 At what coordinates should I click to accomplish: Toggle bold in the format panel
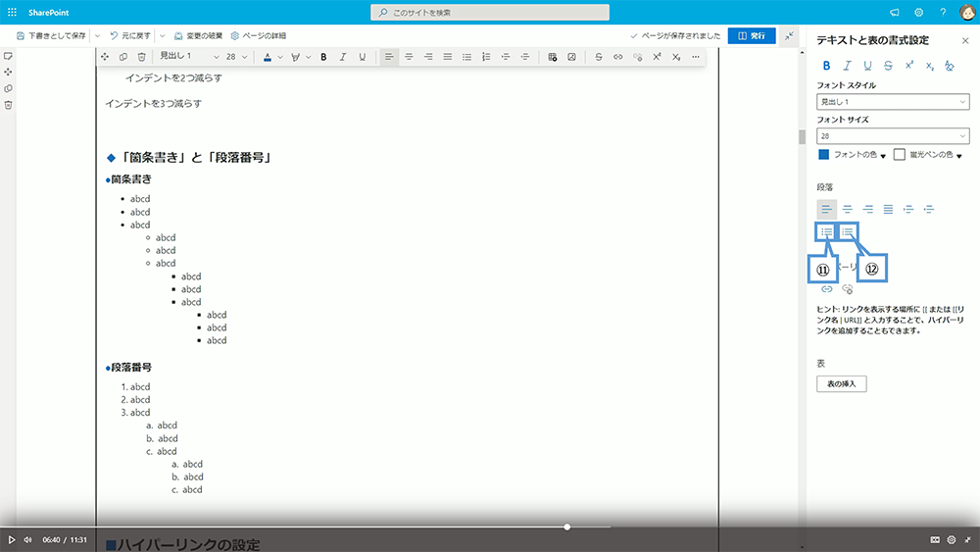point(826,66)
